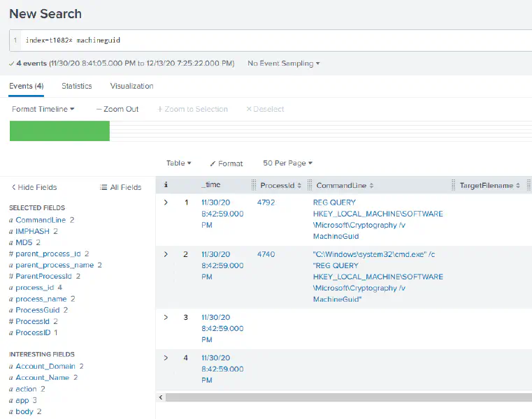The image size is (532, 419).
Task: Click left arrow of horizontal scrollbar
Action: tap(162, 397)
